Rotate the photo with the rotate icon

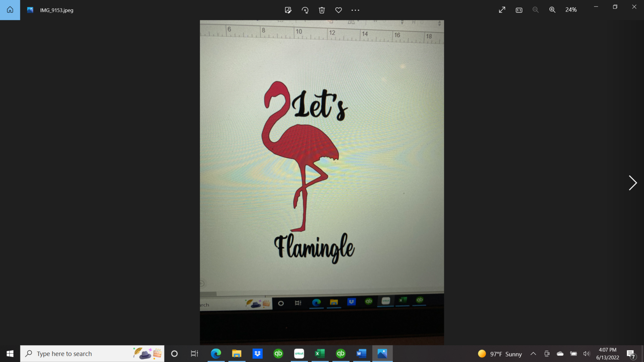tap(305, 10)
